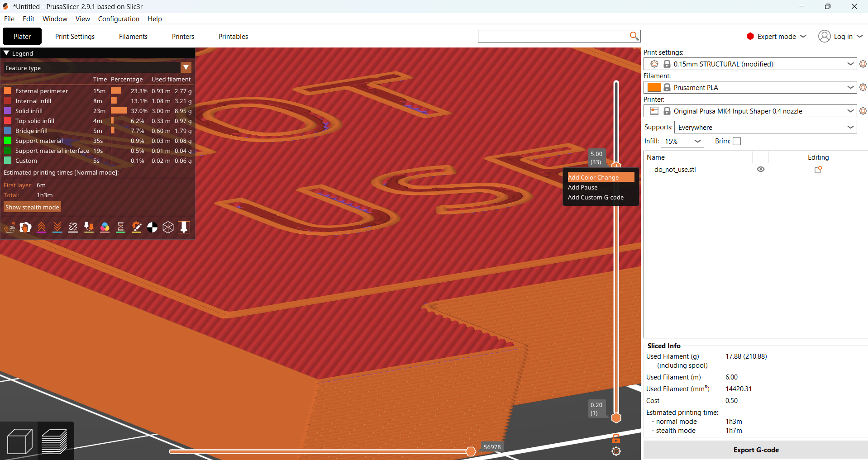
Task: Open the Infill percentage dropdown
Action: pyautogui.click(x=682, y=141)
